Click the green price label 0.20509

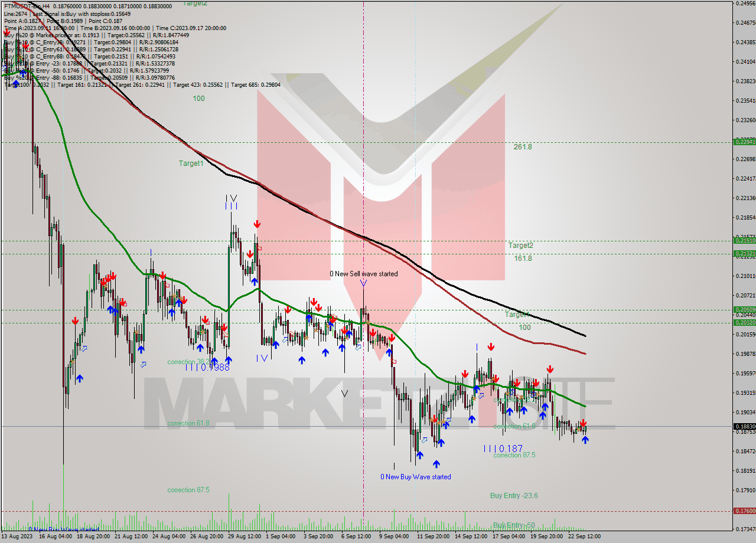point(744,309)
